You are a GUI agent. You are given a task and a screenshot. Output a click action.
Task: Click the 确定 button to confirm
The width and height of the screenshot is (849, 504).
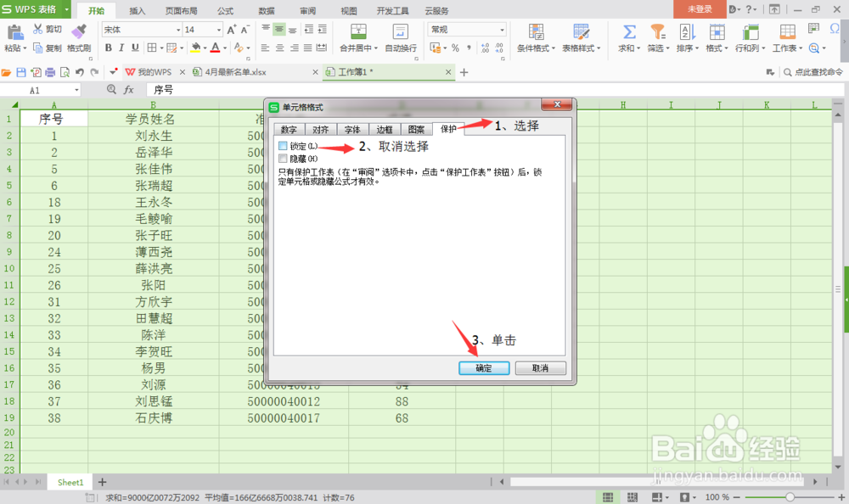pos(483,367)
